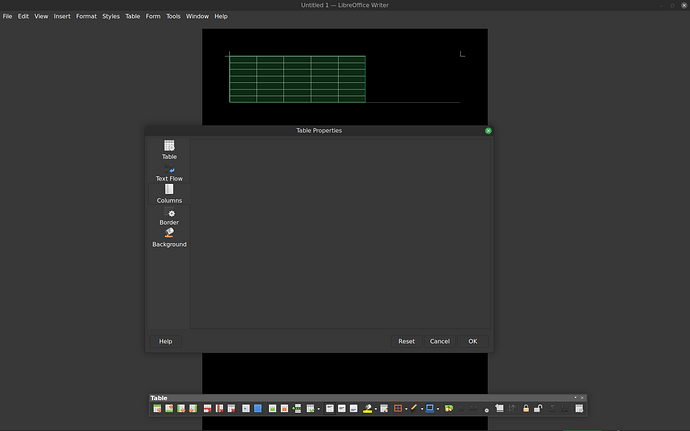Click the Reset button
Screen dimensions: 690x431
(x=406, y=341)
